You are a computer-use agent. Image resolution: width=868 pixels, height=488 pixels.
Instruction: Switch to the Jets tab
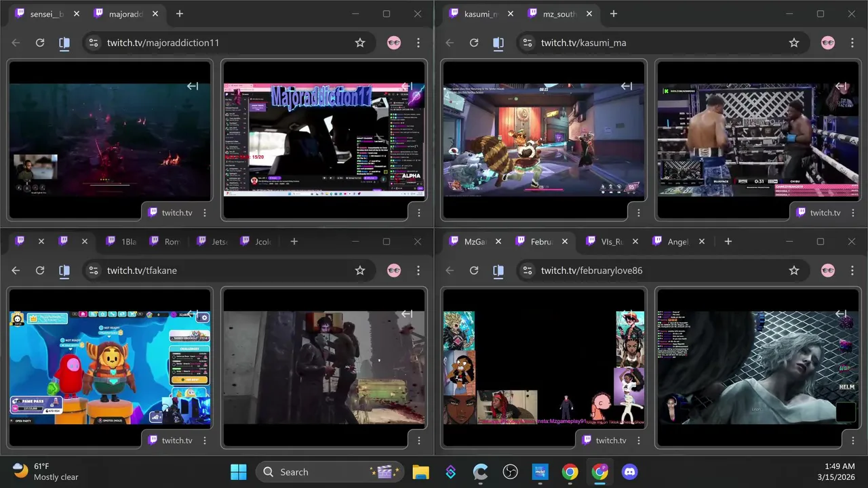[211, 241]
